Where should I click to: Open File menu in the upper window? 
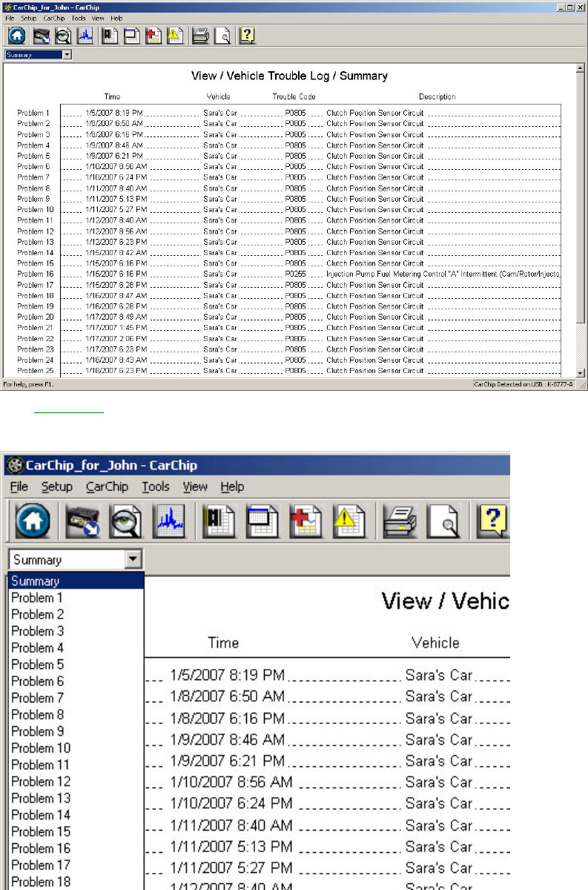10,17
